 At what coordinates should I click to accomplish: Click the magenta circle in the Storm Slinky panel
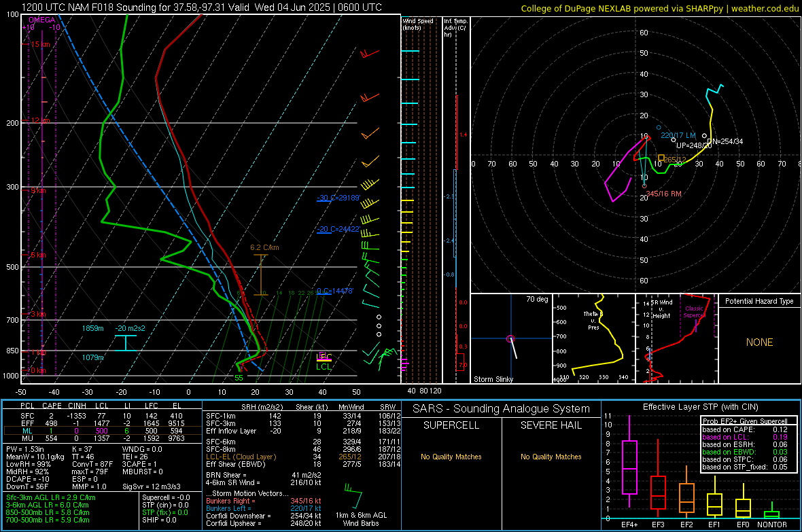[510, 338]
